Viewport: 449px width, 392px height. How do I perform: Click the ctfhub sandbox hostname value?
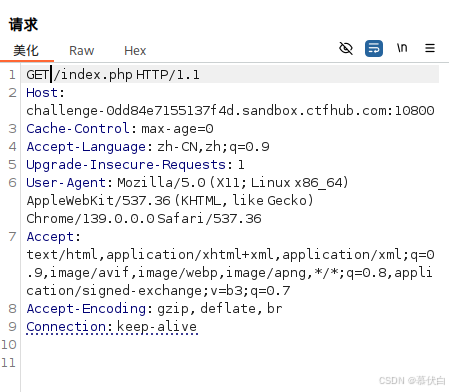click(230, 111)
